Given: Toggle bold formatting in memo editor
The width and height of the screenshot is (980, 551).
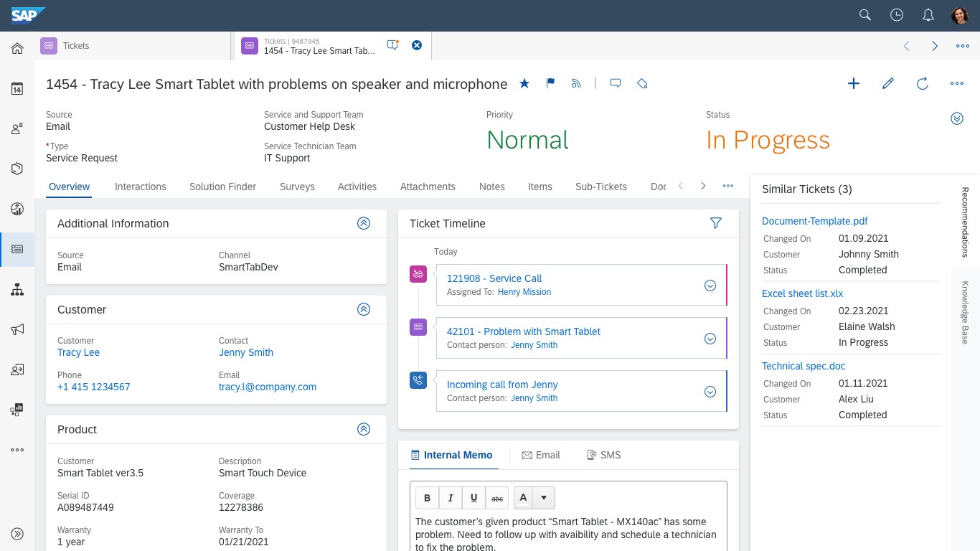Looking at the screenshot, I should pyautogui.click(x=428, y=498).
